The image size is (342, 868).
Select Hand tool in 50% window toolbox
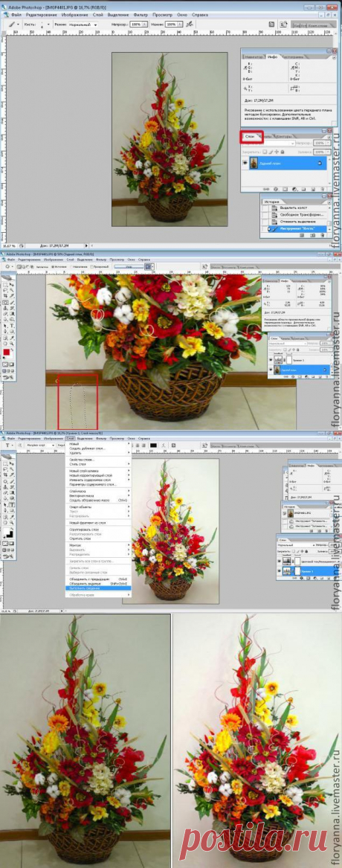[x=5, y=343]
